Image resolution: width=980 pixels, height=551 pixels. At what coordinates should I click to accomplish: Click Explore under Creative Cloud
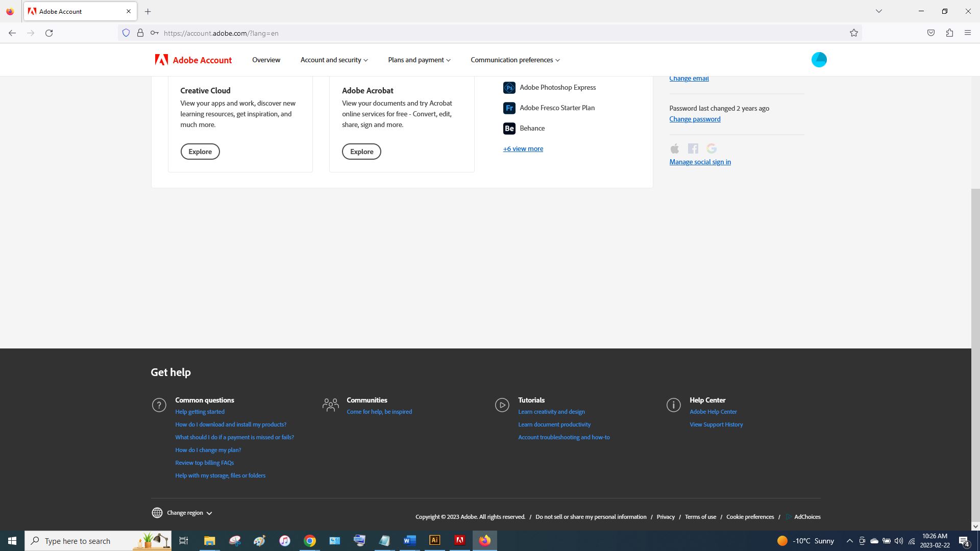[200, 152]
